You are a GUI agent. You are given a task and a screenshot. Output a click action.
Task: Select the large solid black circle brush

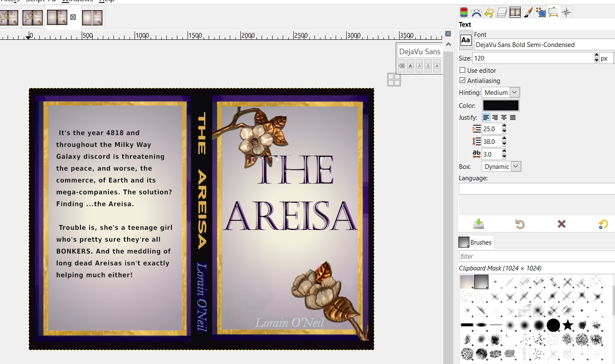click(x=553, y=325)
